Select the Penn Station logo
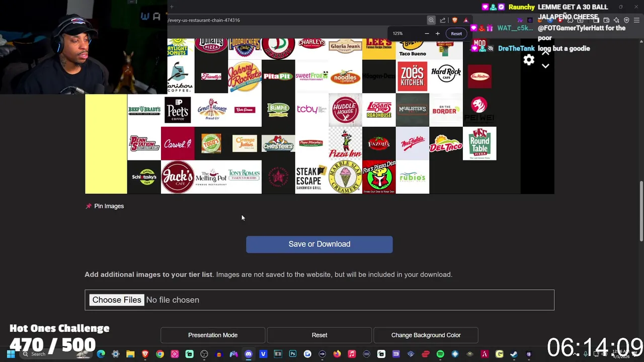 144,144
